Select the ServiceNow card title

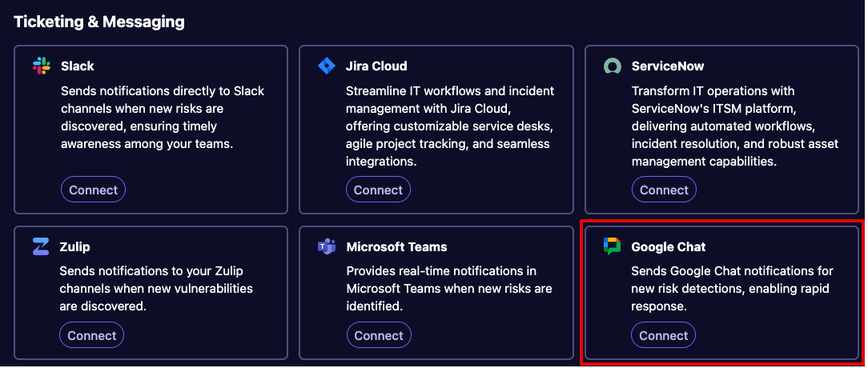coord(668,66)
